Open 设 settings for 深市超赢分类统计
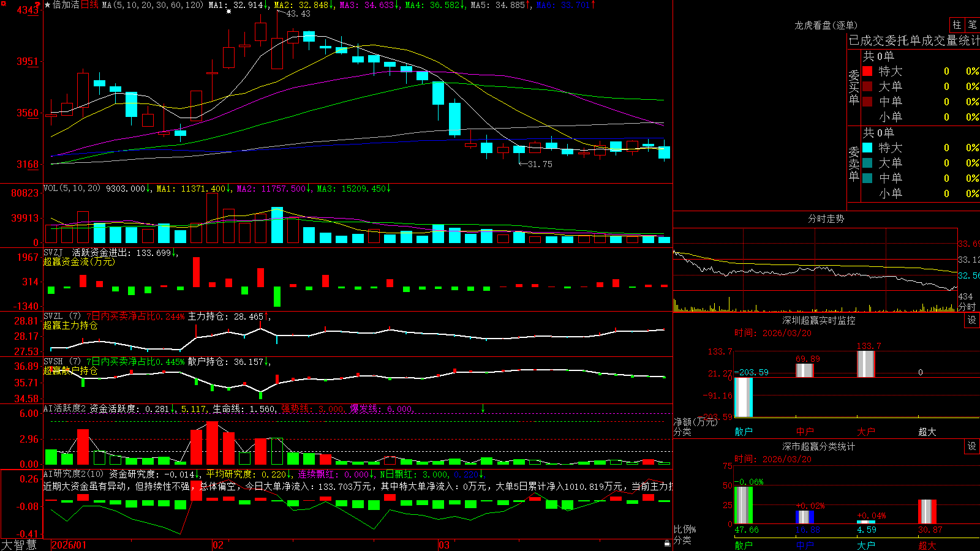This screenshot has height=551, width=980. click(972, 446)
